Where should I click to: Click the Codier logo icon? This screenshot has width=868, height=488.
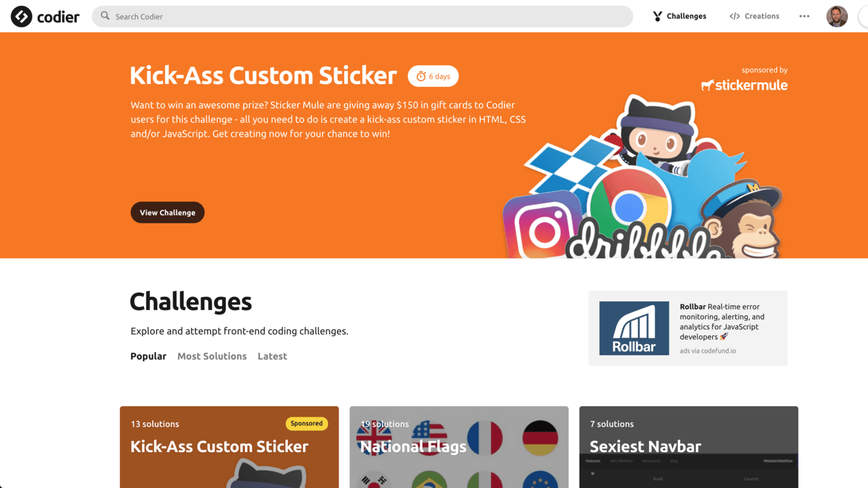pos(22,17)
